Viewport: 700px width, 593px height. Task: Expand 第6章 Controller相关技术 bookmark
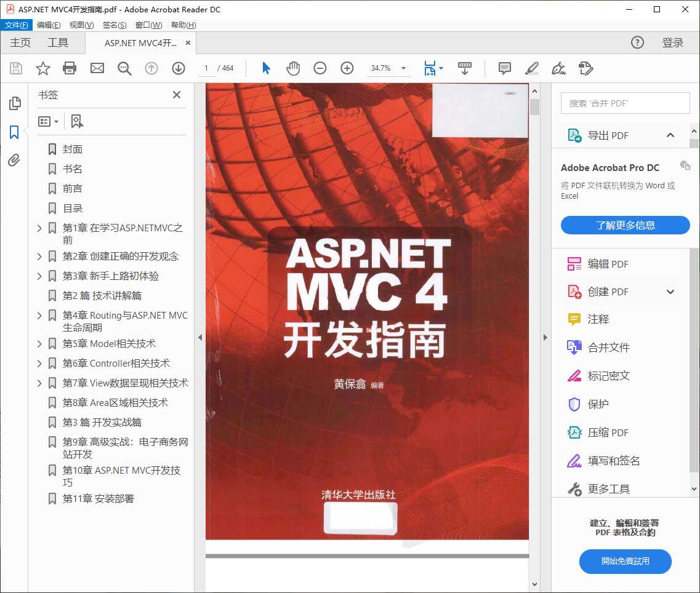[x=39, y=364]
